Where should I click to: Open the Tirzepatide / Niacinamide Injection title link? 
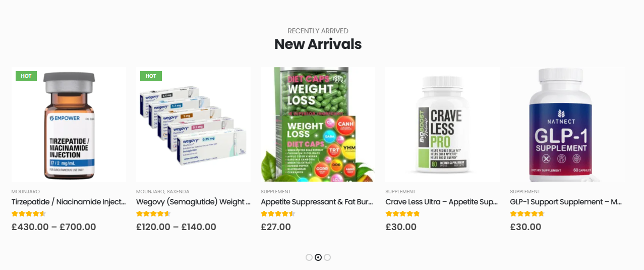click(x=69, y=202)
